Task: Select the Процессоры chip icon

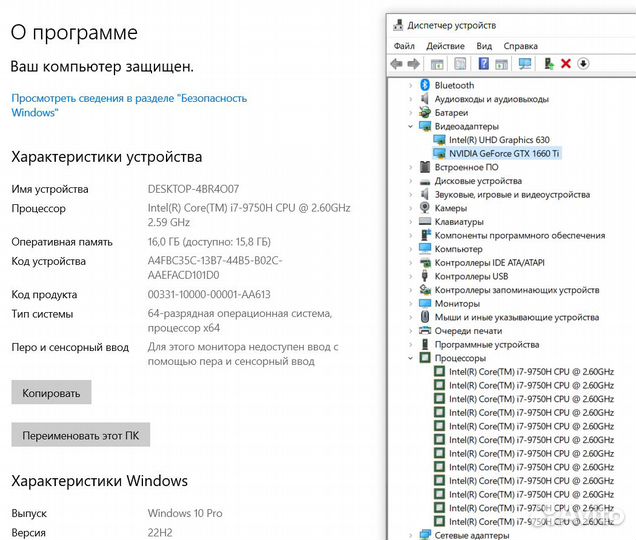Action: 425,357
